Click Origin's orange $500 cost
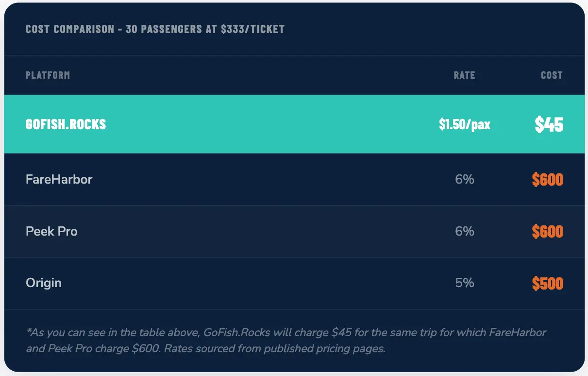 tap(547, 283)
